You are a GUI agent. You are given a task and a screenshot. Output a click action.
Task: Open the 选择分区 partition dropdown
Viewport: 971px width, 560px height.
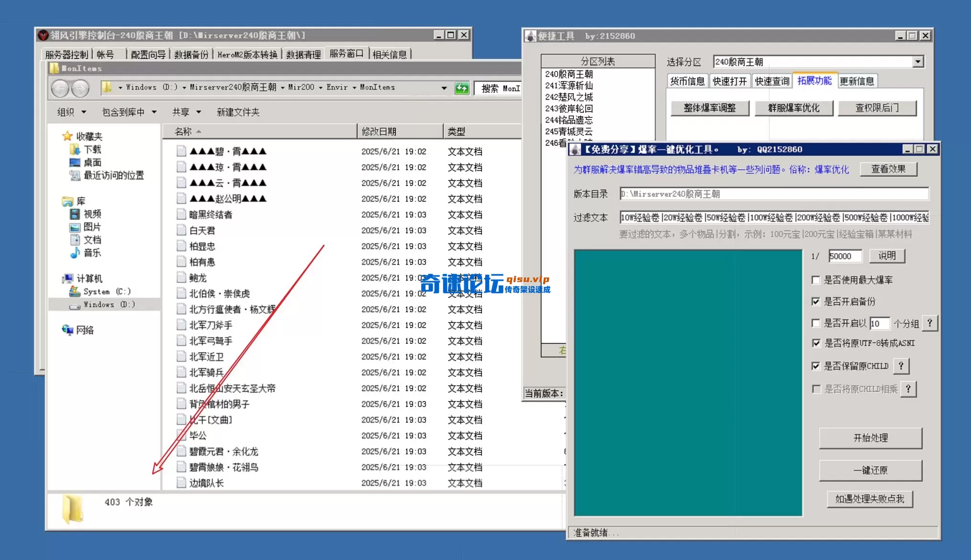(917, 61)
